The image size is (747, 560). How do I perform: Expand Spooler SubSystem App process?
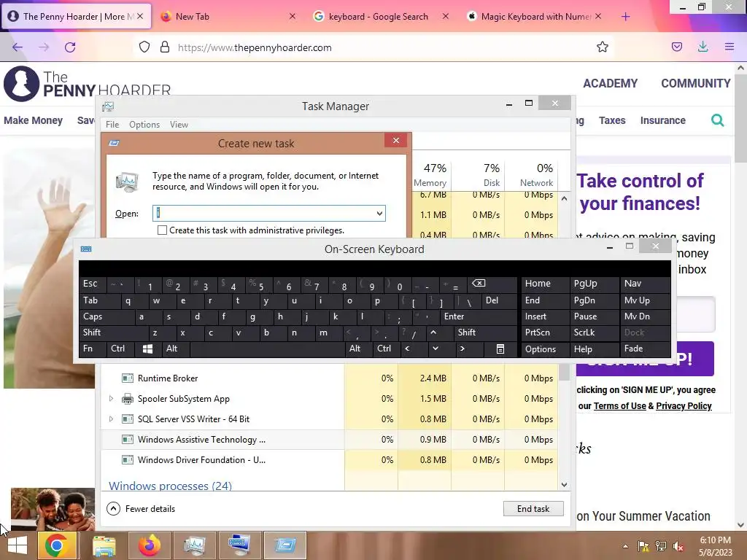point(111,399)
